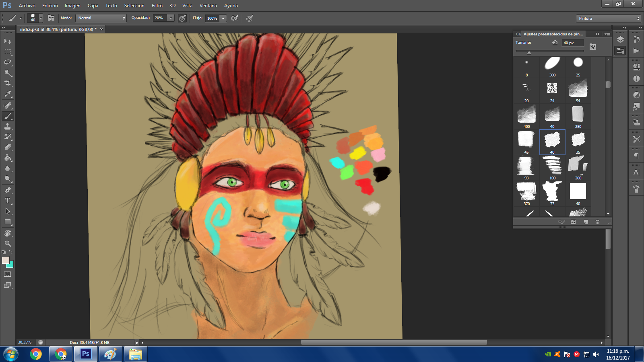Open the tool preset picker arrow
The width and height of the screenshot is (644, 362).
tap(21, 18)
